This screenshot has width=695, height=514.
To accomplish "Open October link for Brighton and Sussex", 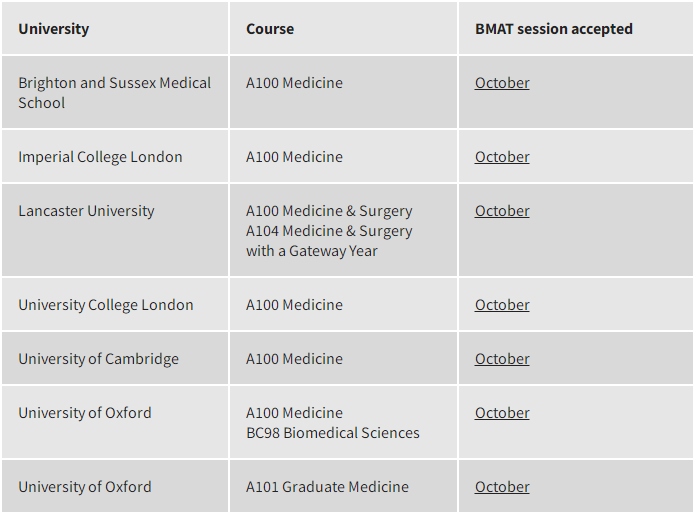I will click(502, 83).
